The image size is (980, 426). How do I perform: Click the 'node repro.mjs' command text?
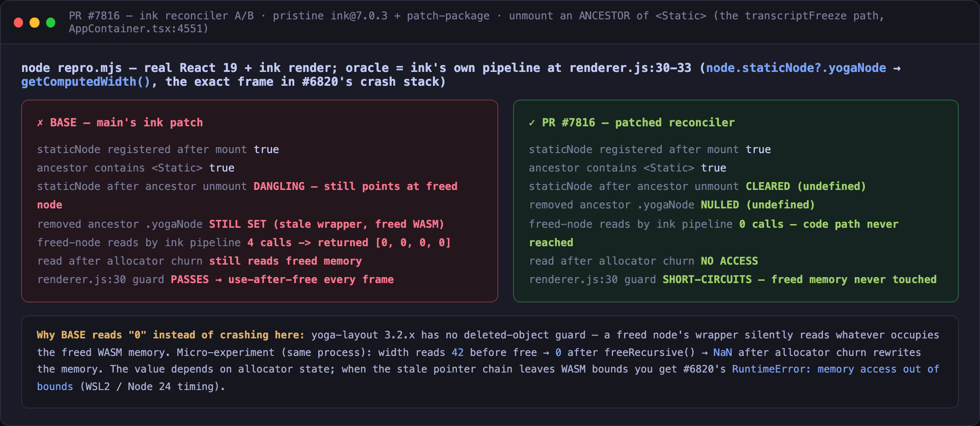(x=71, y=68)
